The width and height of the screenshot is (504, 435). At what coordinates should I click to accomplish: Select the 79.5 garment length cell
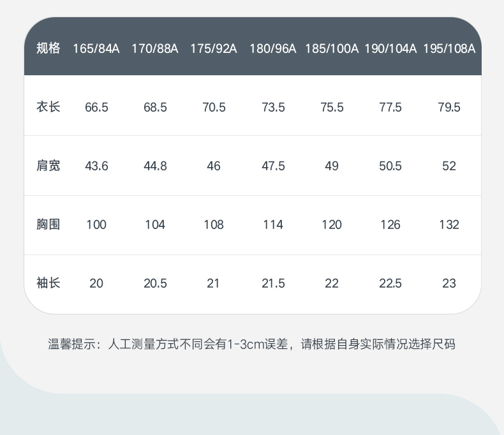click(449, 107)
